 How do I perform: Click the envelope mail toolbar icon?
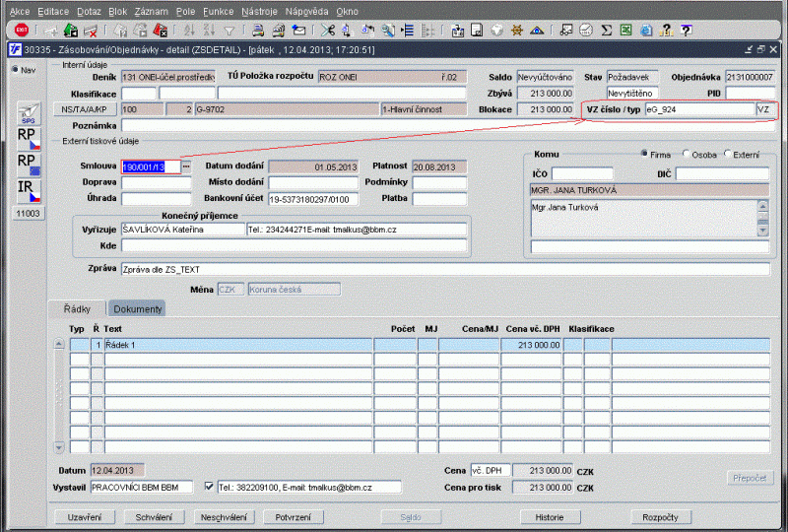[298, 30]
